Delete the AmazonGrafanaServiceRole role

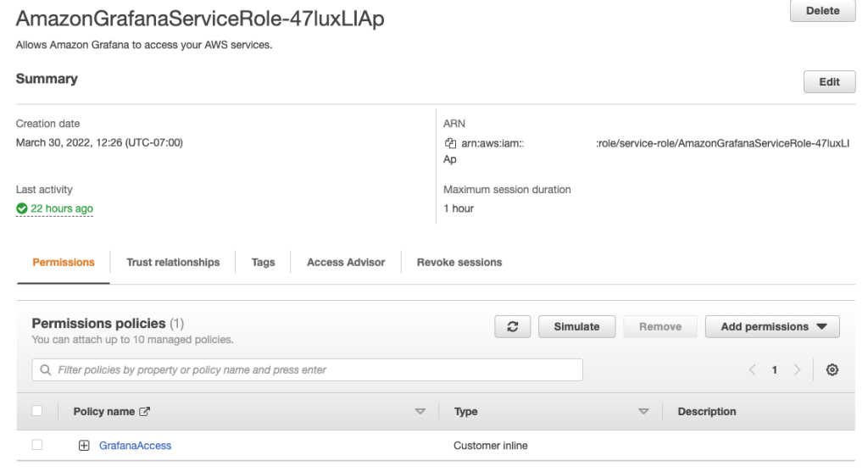click(x=822, y=10)
